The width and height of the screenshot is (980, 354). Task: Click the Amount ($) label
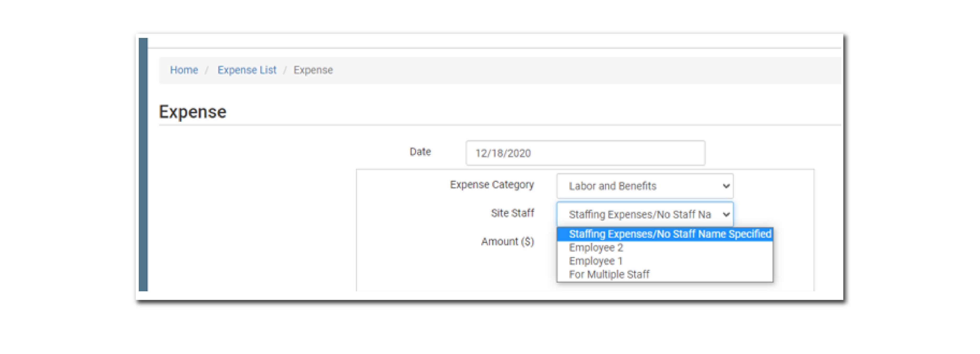pos(507,241)
